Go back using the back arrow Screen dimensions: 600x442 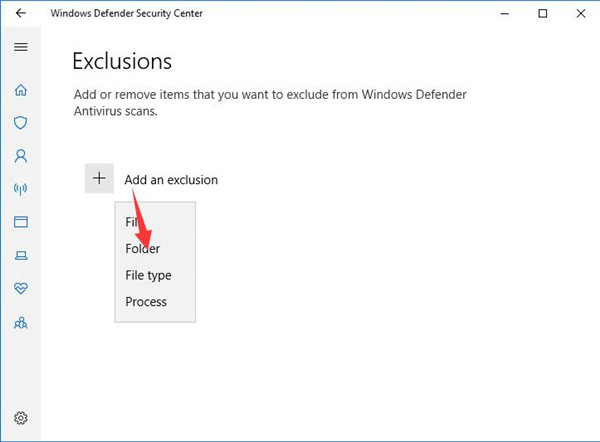pyautogui.click(x=21, y=13)
